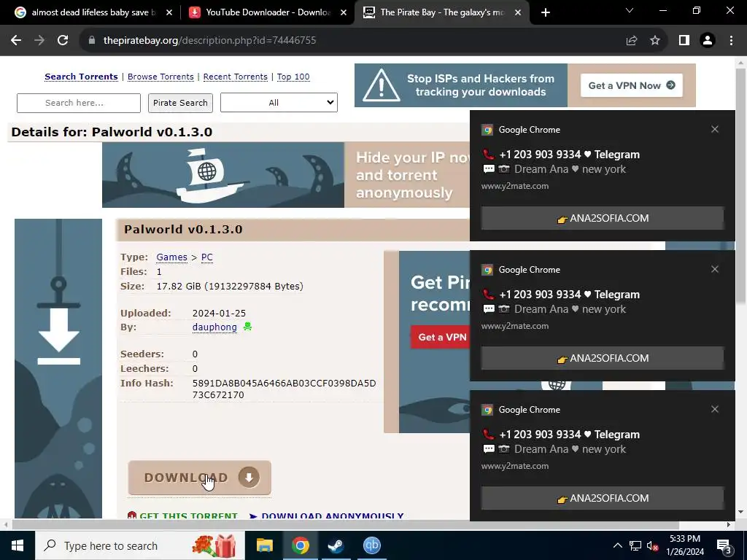Click the DOWNLOAD button
The image size is (747, 560).
pos(200,478)
